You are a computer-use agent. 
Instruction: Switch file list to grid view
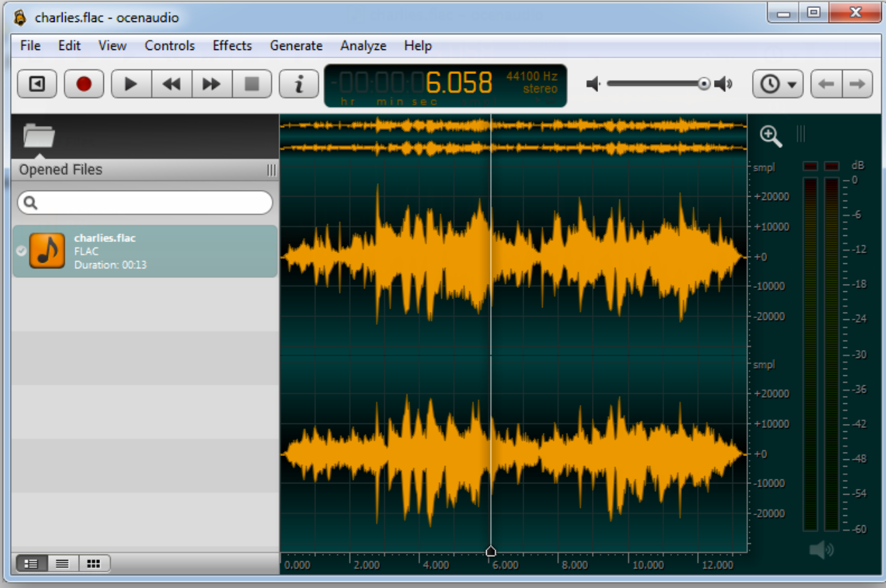tap(93, 563)
